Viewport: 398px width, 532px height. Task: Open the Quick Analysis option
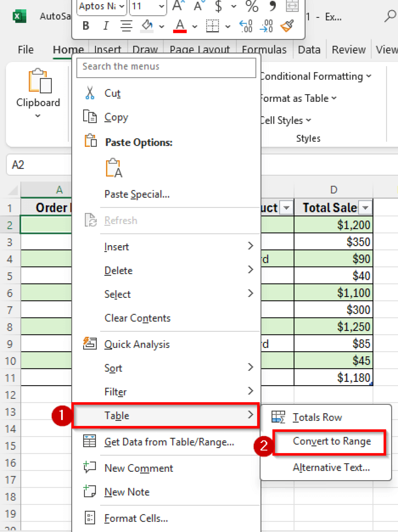click(x=137, y=344)
